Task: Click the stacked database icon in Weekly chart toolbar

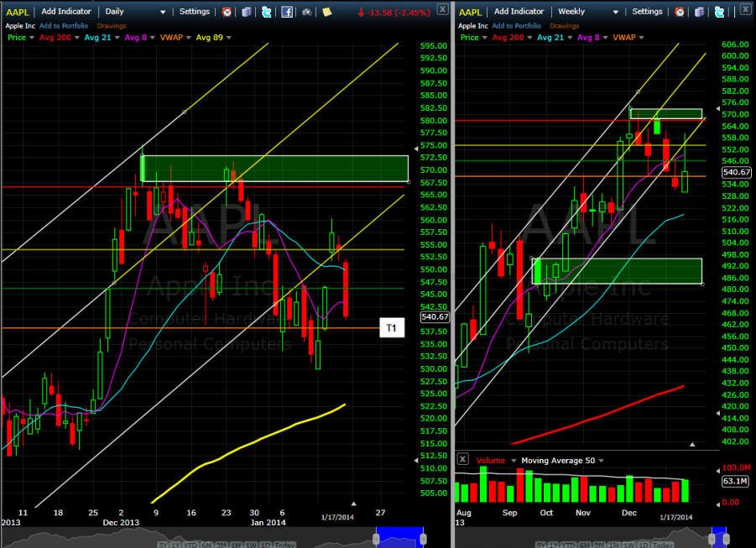Action: [699, 12]
